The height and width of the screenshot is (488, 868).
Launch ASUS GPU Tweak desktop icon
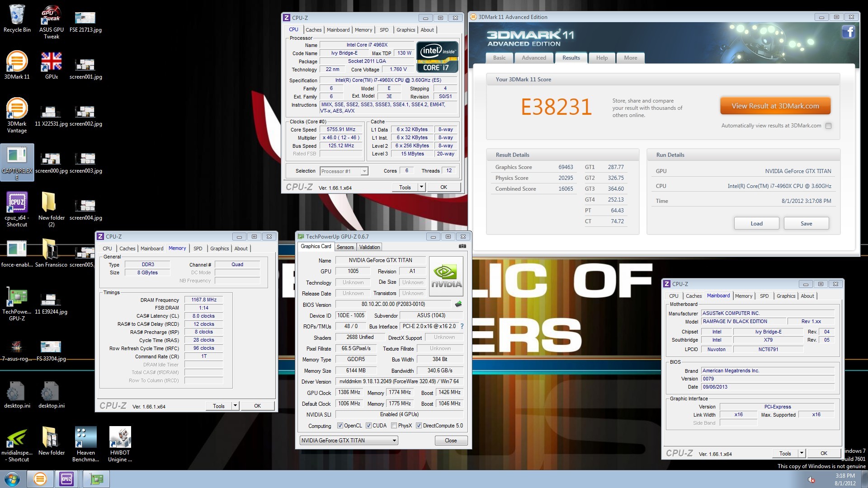pyautogui.click(x=52, y=22)
